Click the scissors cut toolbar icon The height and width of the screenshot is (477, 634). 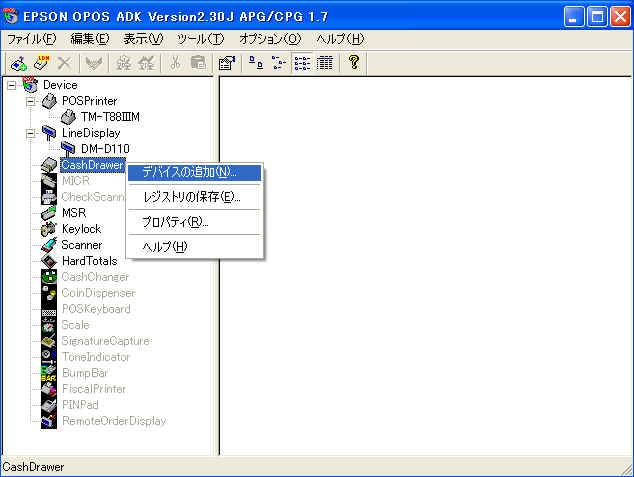pyautogui.click(x=175, y=63)
